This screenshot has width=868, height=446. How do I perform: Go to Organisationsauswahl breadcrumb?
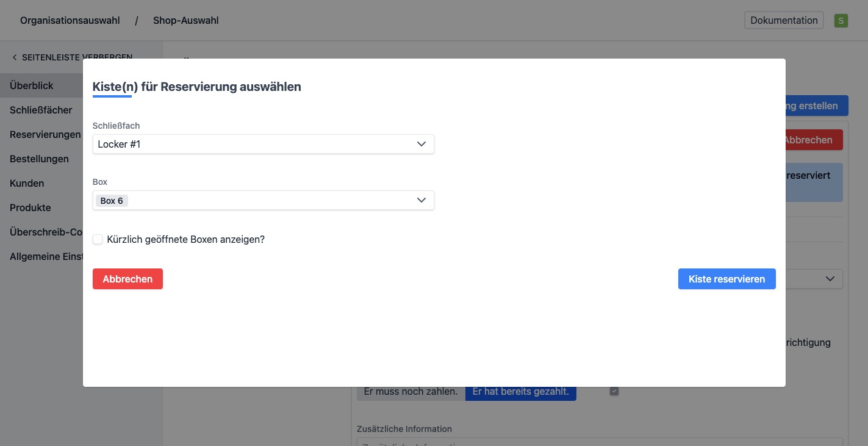coord(70,21)
